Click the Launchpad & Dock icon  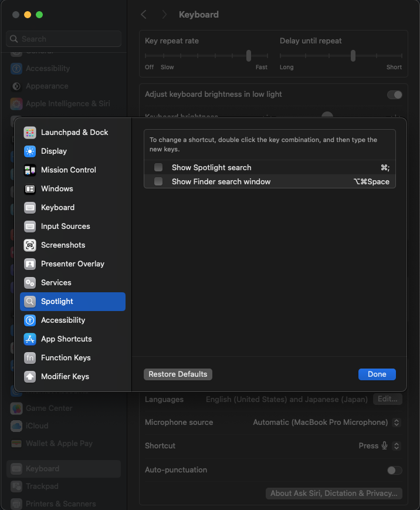(x=30, y=133)
